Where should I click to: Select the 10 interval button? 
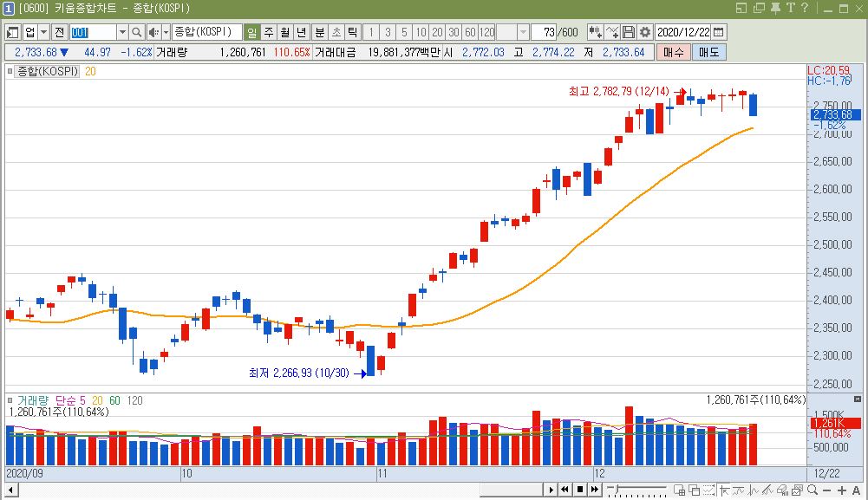[421, 32]
